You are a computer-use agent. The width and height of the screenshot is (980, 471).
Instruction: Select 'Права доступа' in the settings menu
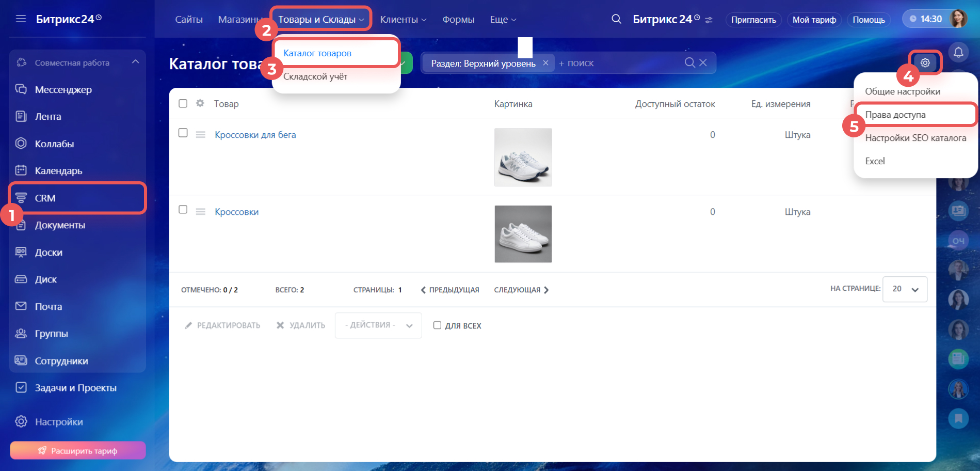895,115
